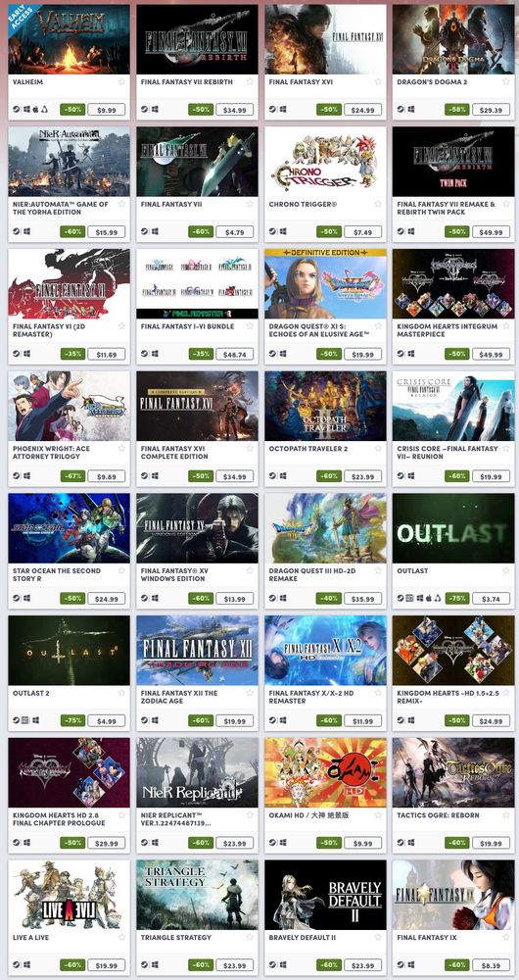The height and width of the screenshot is (980, 519).
Task: Add Valheim to wishlist with star icon
Action: tap(121, 82)
